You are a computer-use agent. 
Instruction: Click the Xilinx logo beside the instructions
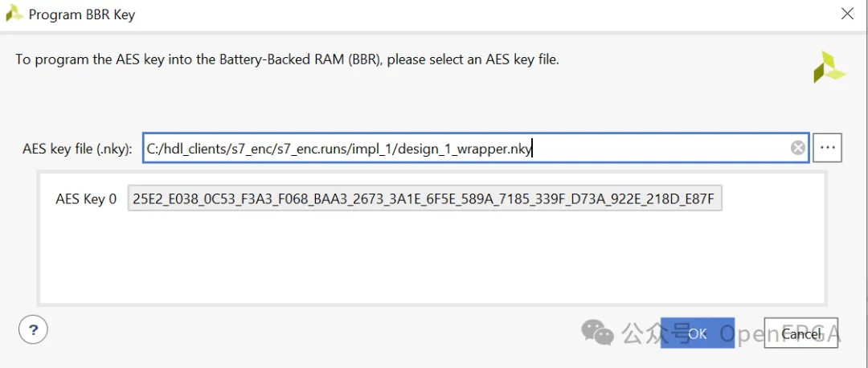829,67
